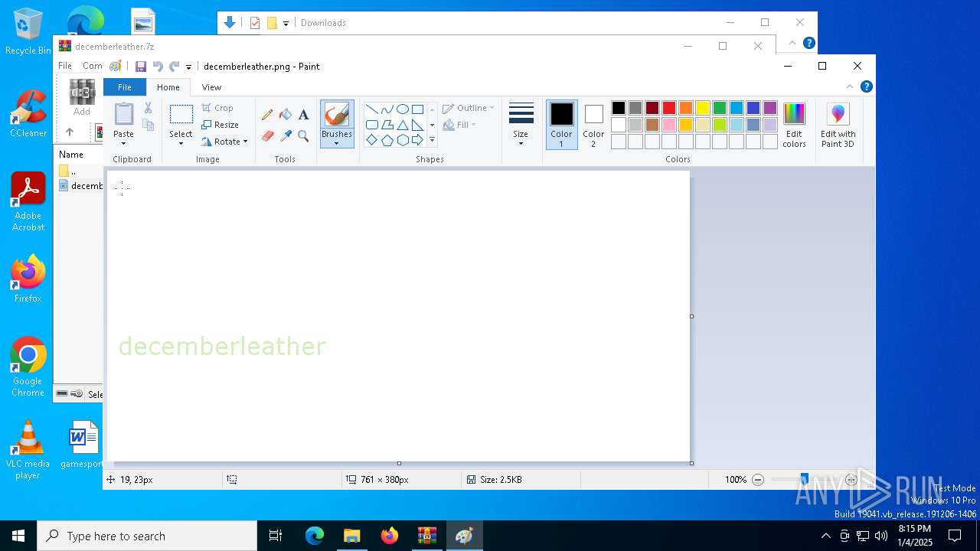The width and height of the screenshot is (980, 551).
Task: Select the Diamond shape
Action: (372, 140)
